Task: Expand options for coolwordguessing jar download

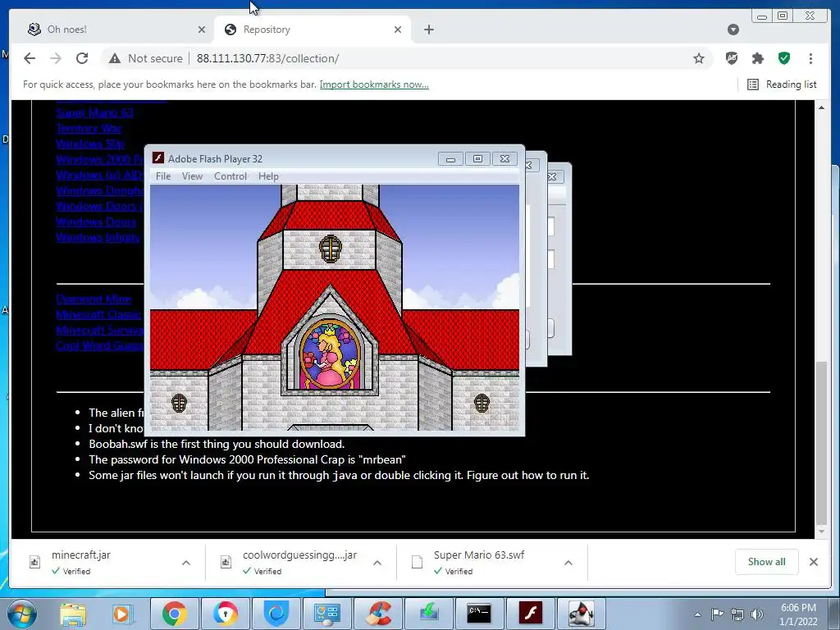Action: (x=377, y=563)
